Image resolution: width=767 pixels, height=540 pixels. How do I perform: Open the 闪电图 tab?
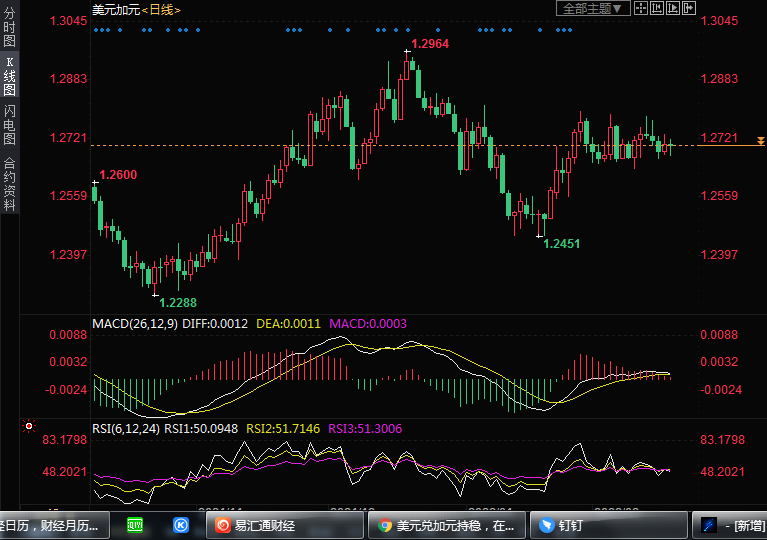pyautogui.click(x=9, y=124)
